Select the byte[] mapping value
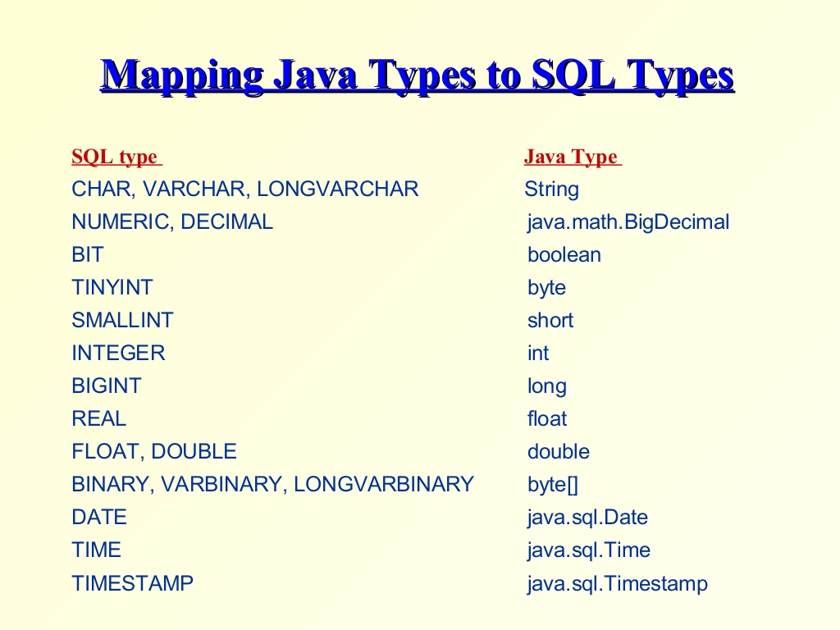The width and height of the screenshot is (840, 630). (x=551, y=484)
